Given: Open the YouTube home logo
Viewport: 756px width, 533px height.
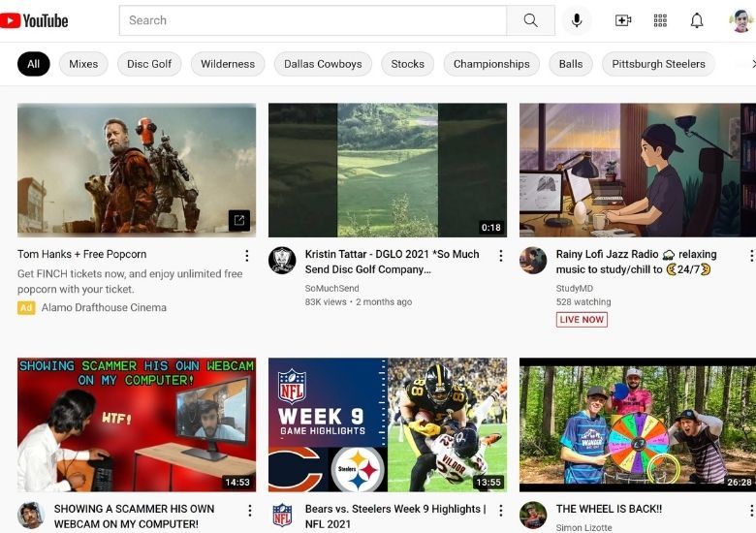Looking at the screenshot, I should [34, 20].
